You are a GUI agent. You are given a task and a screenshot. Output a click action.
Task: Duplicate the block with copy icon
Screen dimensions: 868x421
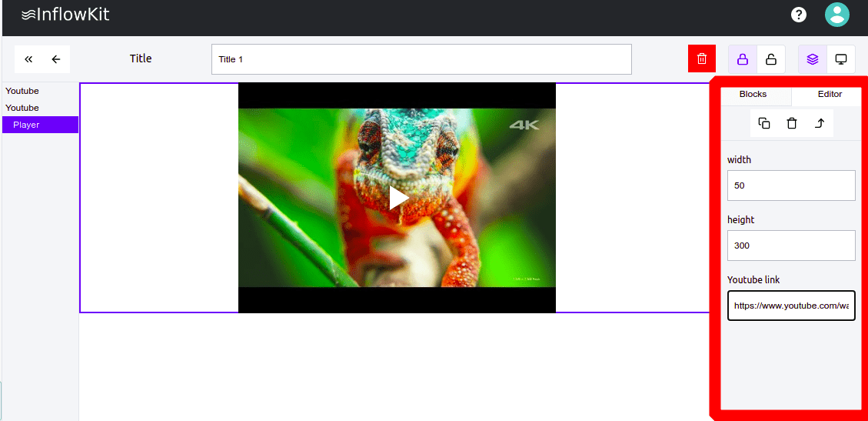click(x=764, y=123)
